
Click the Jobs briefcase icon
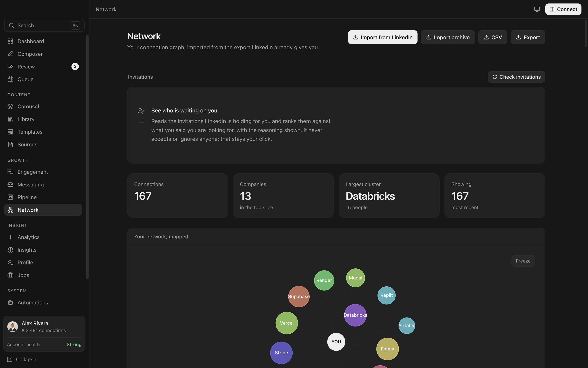10,275
